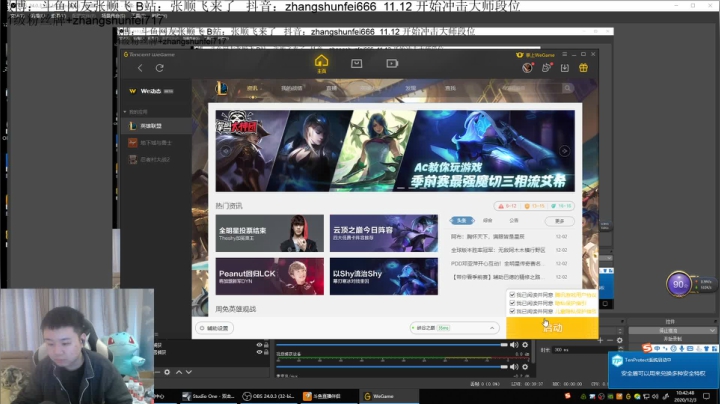Viewport: 720px width, 404px height.
Task: Open the WeGame download manager icon
Action: tap(565, 68)
